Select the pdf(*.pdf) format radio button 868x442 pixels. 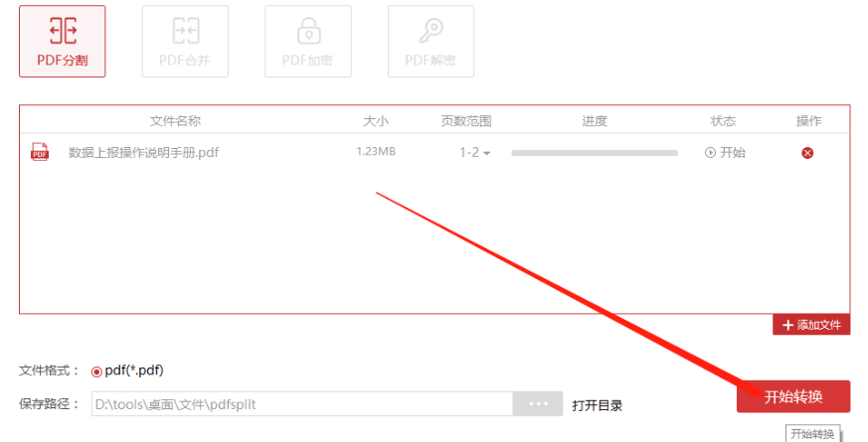pyautogui.click(x=96, y=371)
